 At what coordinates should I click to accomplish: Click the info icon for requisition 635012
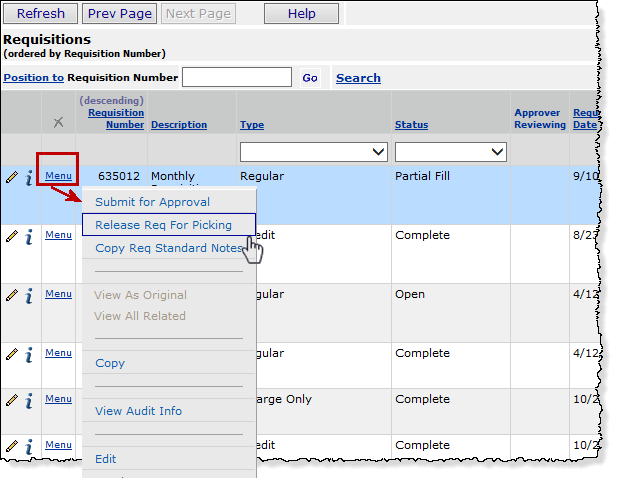pos(29,177)
